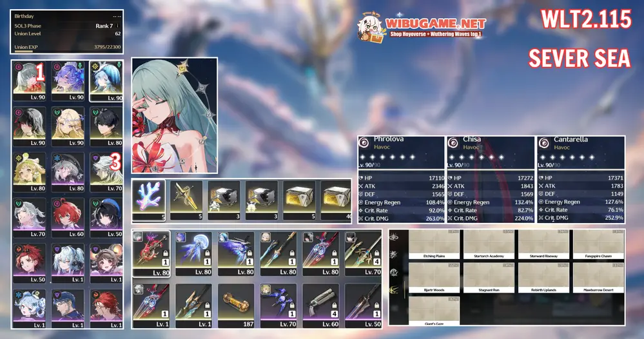Toggle lock on the first red Lv. 80 weapon

pos(165,255)
